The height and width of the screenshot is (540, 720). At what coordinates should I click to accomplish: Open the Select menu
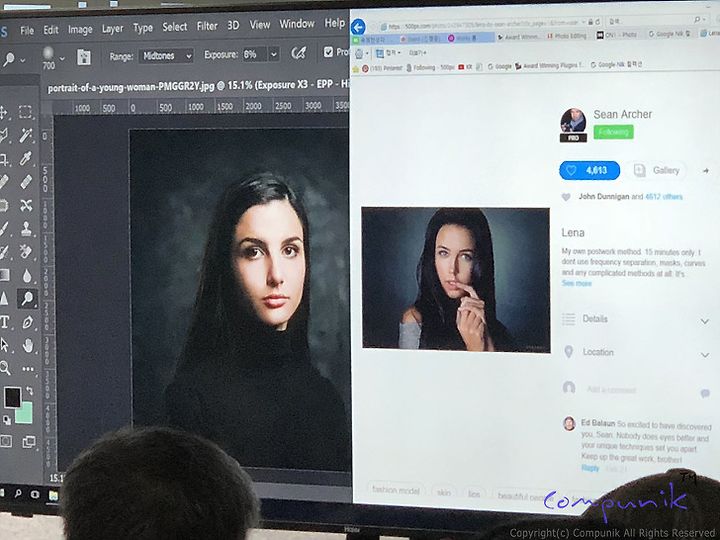(x=174, y=27)
